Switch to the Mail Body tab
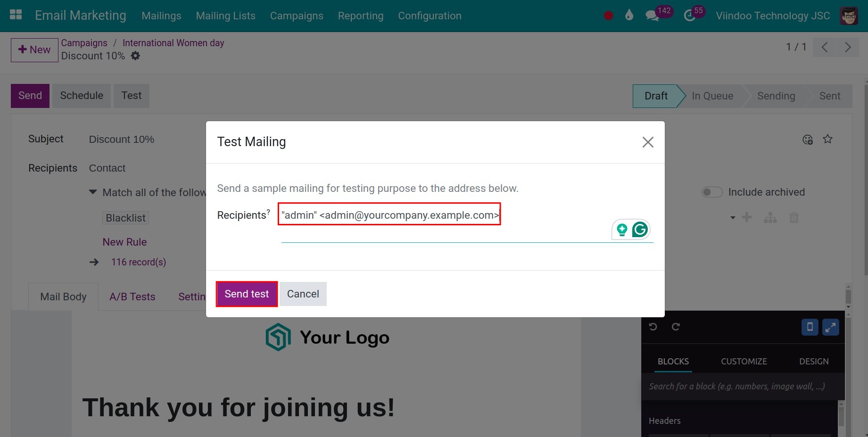868x437 pixels. pyautogui.click(x=63, y=297)
